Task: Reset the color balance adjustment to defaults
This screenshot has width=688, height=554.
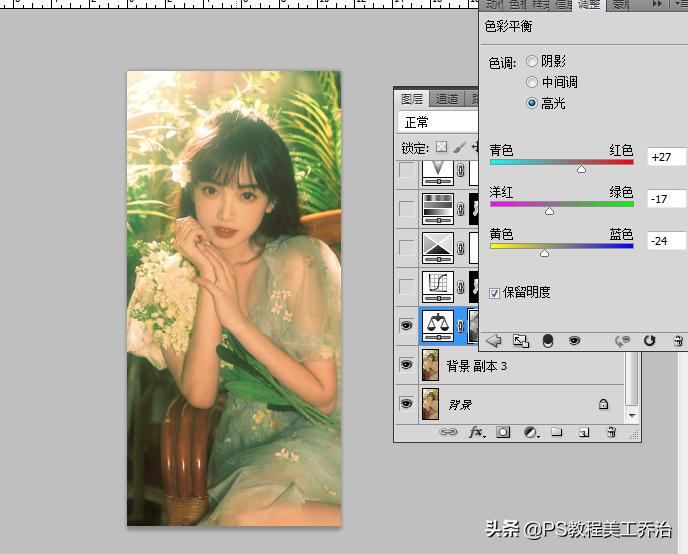Action: tap(649, 340)
